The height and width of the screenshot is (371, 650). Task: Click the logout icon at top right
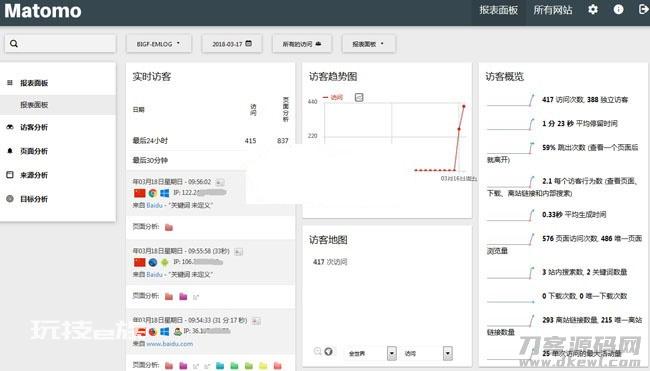(643, 10)
